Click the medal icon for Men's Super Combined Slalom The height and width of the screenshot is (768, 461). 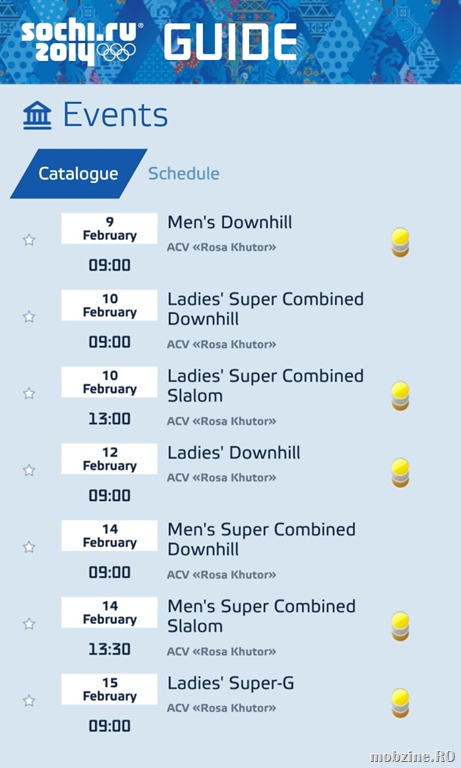(x=400, y=626)
